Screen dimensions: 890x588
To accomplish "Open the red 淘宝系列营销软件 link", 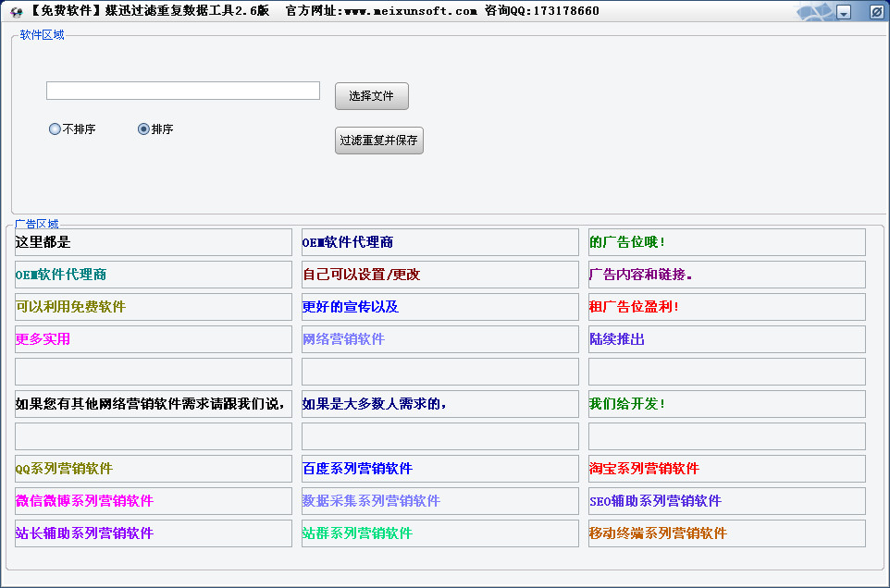I will click(x=726, y=469).
